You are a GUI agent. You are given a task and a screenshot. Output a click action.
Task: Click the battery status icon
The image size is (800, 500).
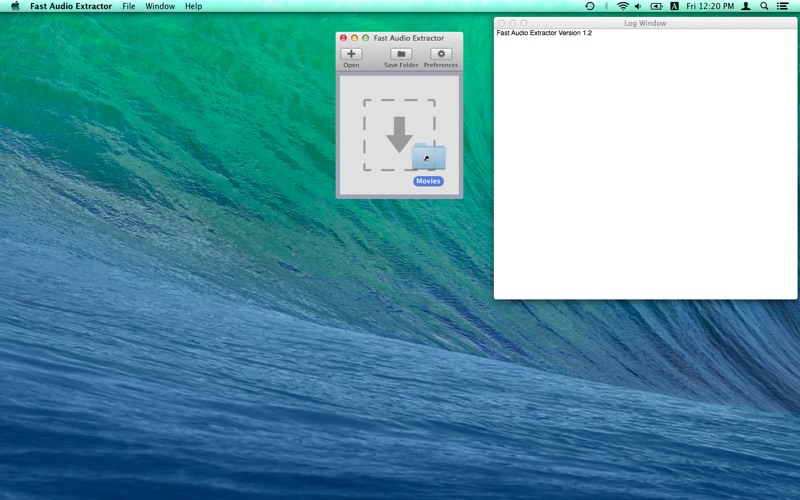tap(657, 6)
